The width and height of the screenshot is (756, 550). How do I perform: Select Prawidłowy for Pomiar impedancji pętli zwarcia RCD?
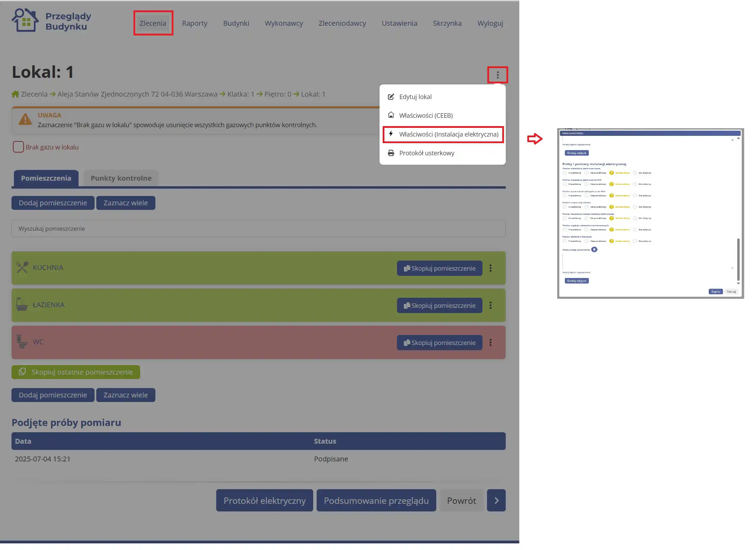(x=564, y=184)
